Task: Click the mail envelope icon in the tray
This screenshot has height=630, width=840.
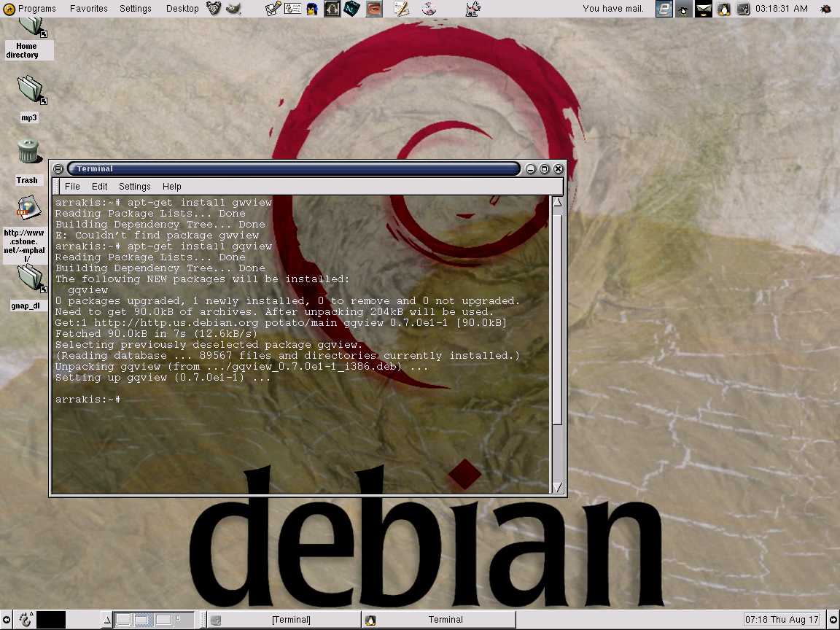Action: 703,9
